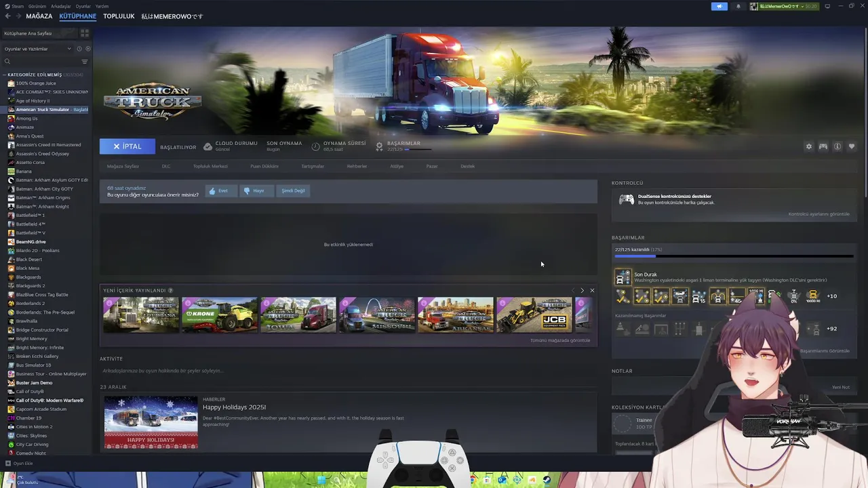Screen dimensions: 868x488
Task: Open the +10 more achievements
Action: click(831, 296)
